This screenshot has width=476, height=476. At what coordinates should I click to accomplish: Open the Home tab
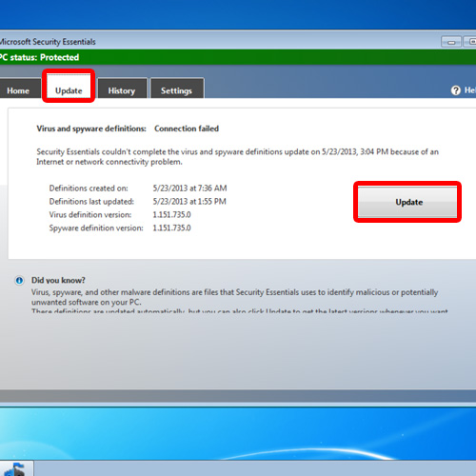[19, 89]
